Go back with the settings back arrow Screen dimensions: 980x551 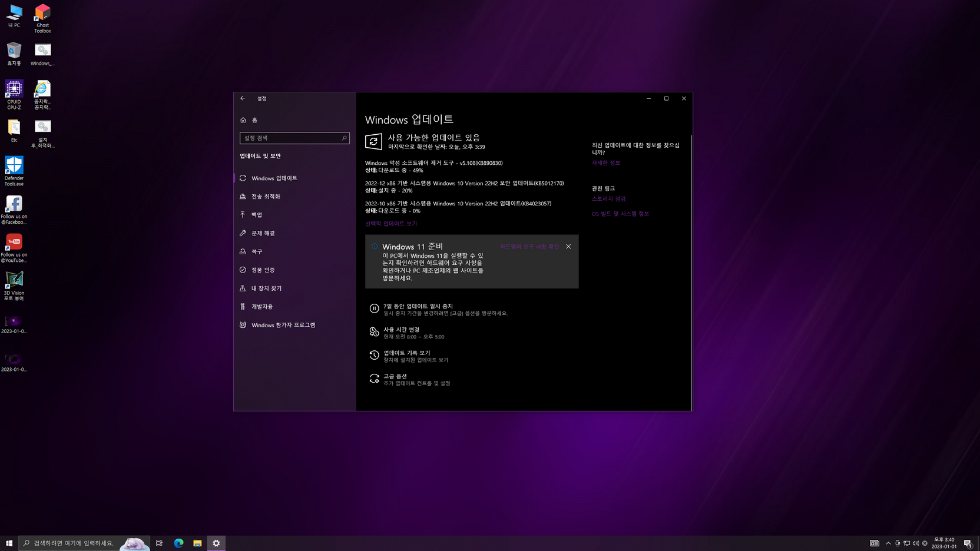(x=243, y=98)
